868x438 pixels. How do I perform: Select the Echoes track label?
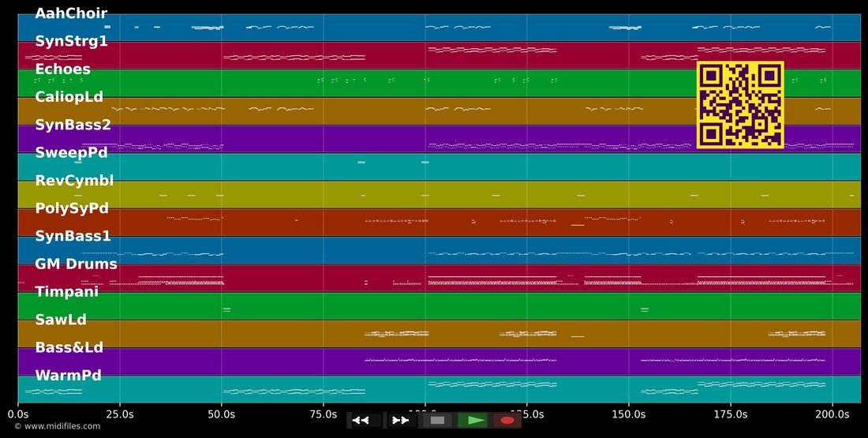(x=62, y=69)
